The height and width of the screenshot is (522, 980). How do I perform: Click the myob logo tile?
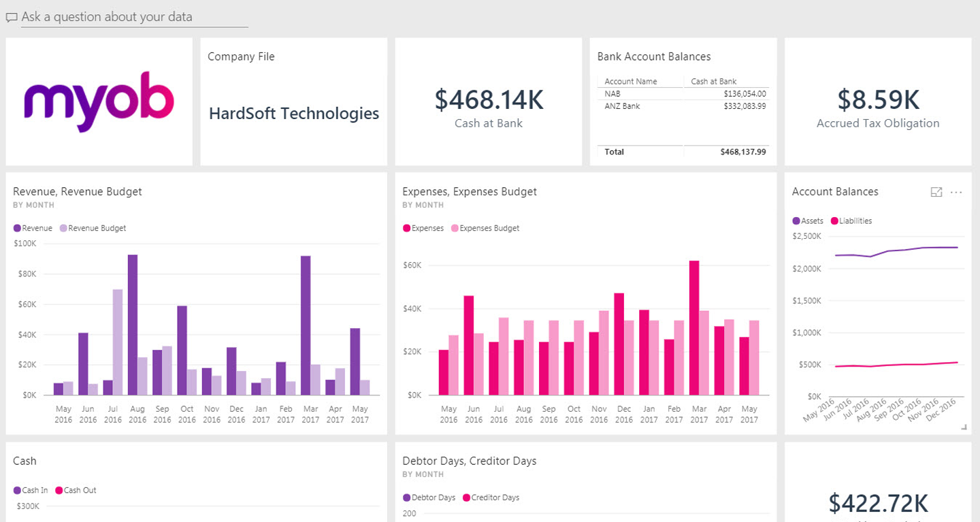pyautogui.click(x=99, y=101)
